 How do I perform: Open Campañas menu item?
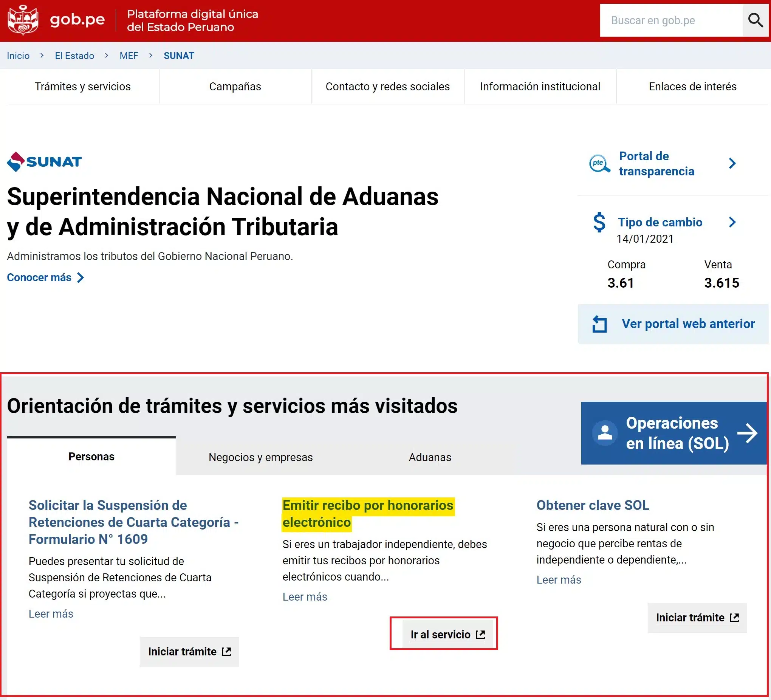[x=235, y=87]
